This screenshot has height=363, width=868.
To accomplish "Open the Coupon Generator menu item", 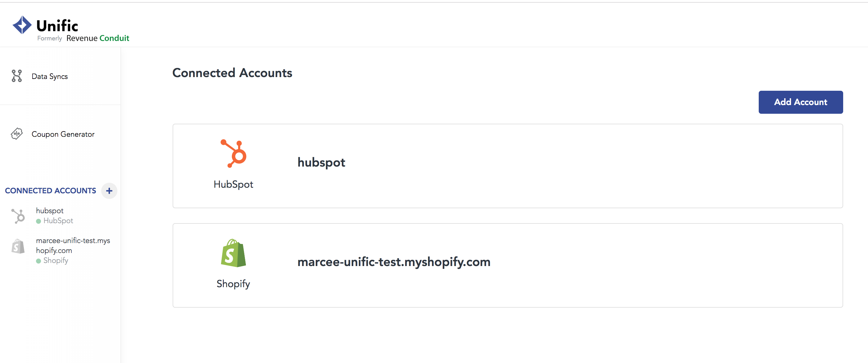I will click(x=63, y=134).
